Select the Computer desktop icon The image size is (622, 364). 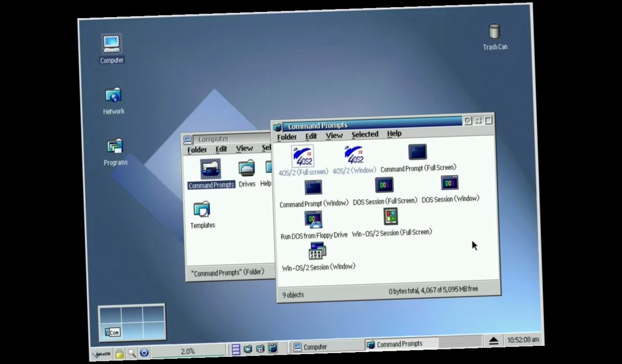pos(111,43)
